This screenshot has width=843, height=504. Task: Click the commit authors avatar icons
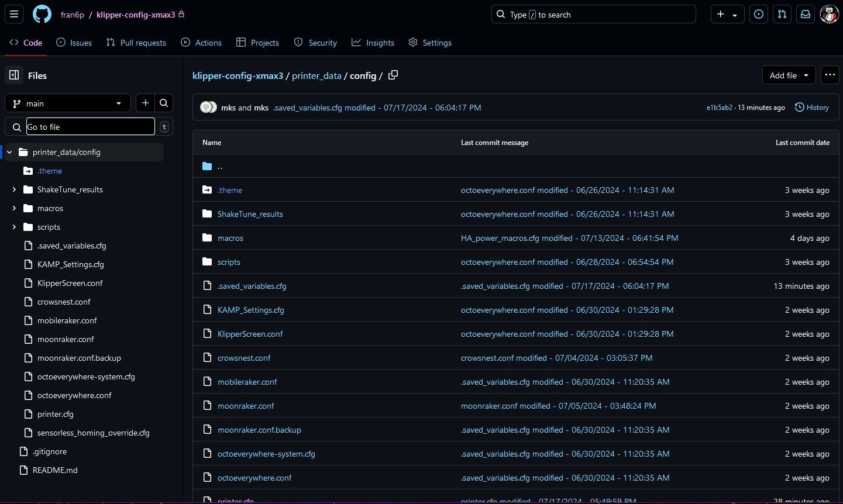point(208,107)
